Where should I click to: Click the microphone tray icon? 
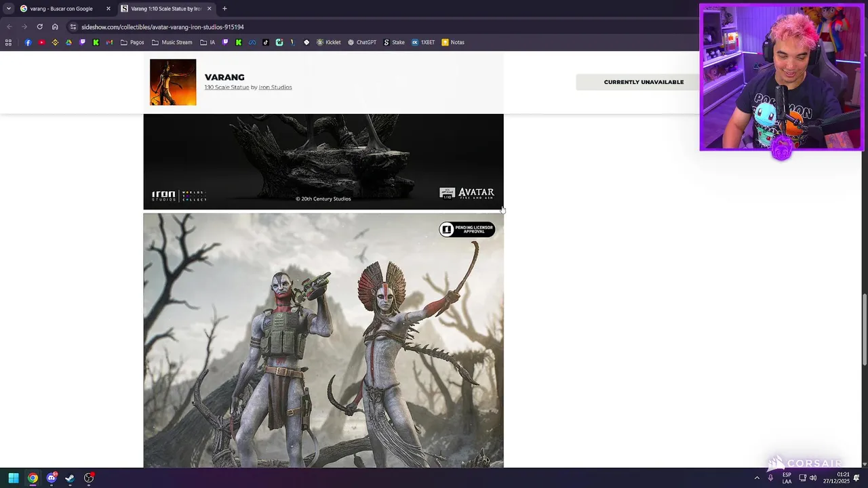(x=770, y=478)
